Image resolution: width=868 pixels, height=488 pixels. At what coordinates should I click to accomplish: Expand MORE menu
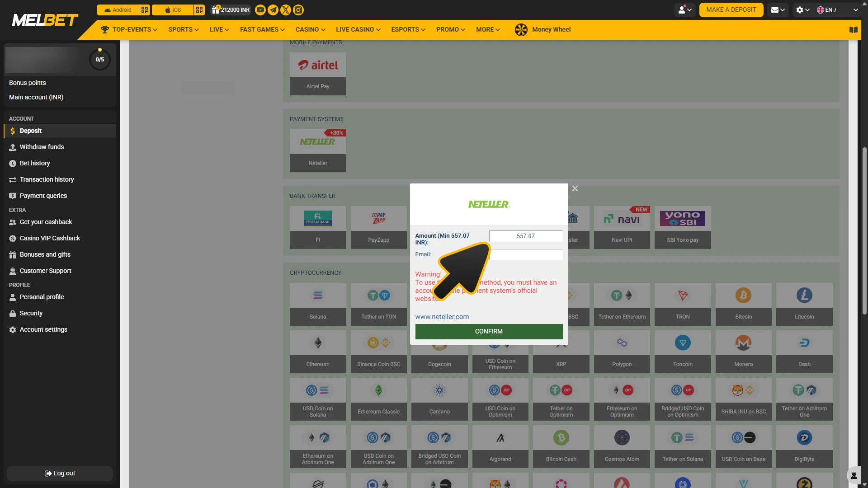point(488,30)
